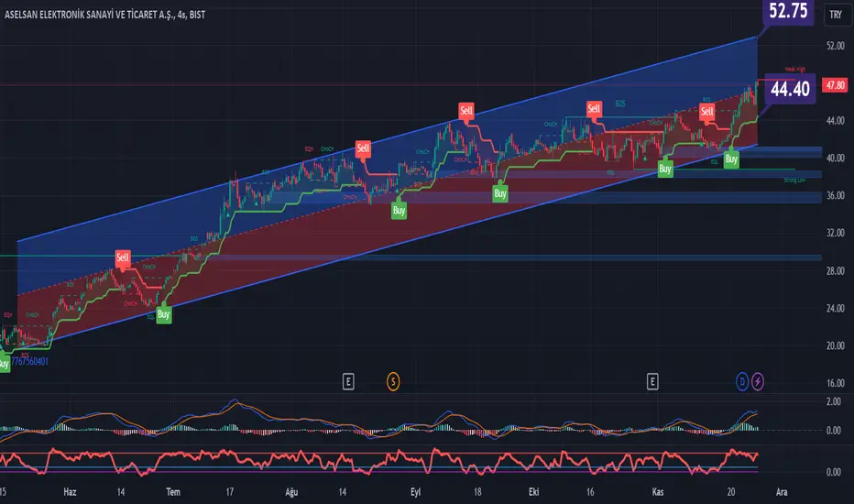The height and width of the screenshot is (504, 854).
Task: Select the 44.40 price label
Action: tap(790, 89)
